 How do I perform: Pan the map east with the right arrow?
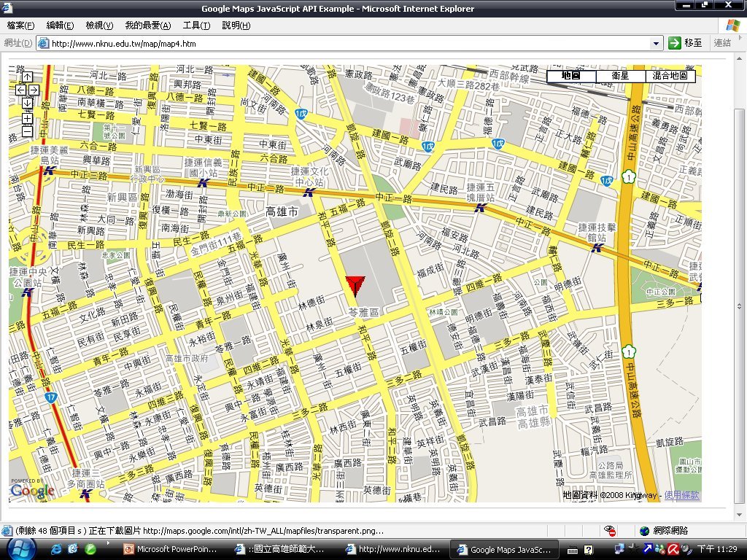coord(34,90)
